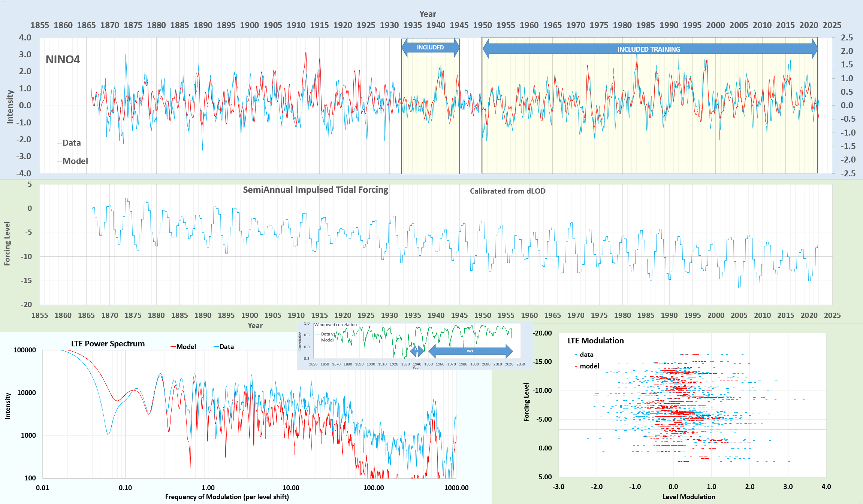
Task: Select the LTE Modulation chart title
Action: [595, 341]
